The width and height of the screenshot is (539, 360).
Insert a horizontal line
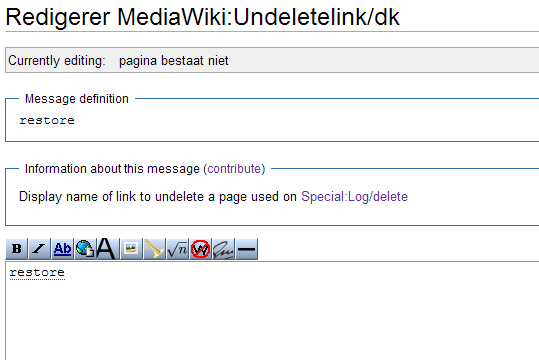click(246, 249)
